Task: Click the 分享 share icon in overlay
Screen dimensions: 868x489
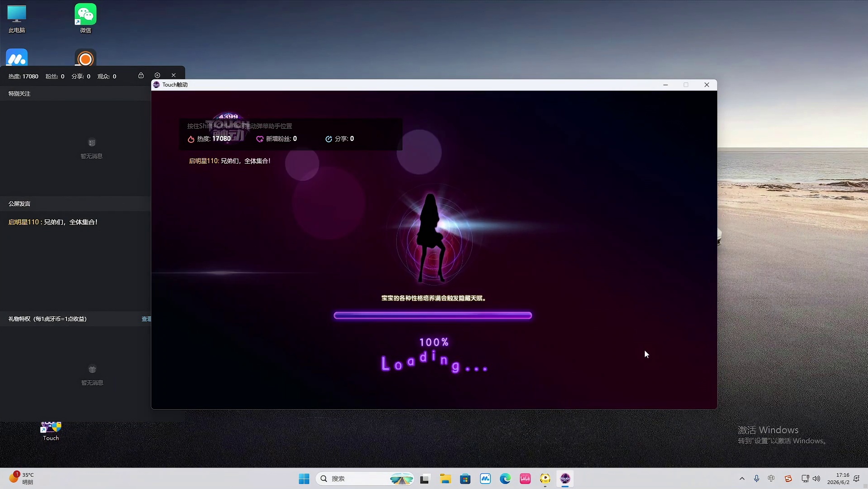Action: tap(329, 139)
